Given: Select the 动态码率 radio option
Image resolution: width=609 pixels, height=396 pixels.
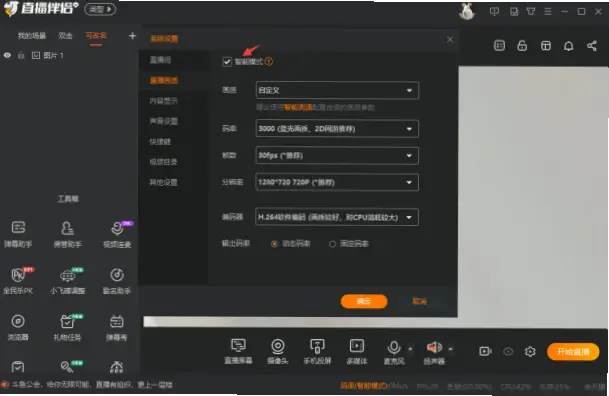Looking at the screenshot, I should [x=274, y=244].
